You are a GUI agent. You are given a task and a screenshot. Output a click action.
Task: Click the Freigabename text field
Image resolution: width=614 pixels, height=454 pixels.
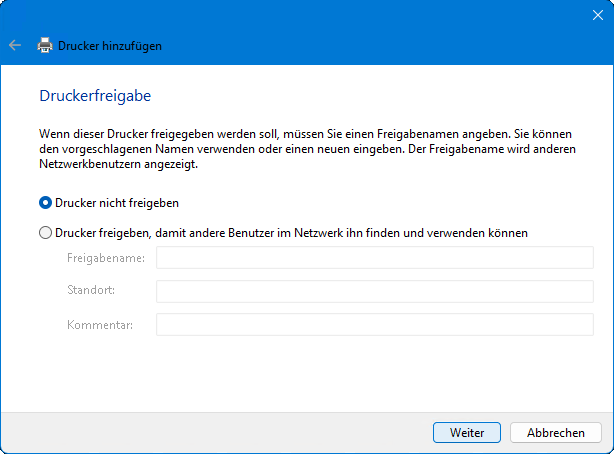(x=374, y=258)
